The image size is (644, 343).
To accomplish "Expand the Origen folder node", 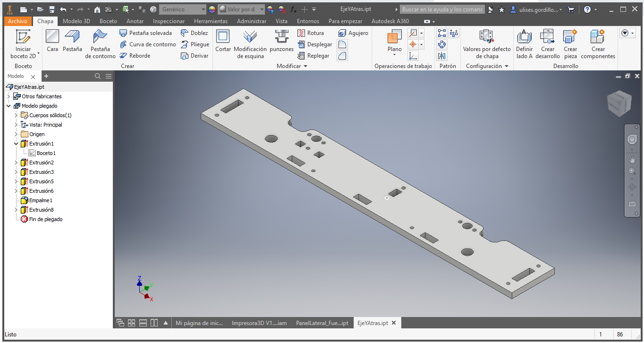I will [17, 134].
